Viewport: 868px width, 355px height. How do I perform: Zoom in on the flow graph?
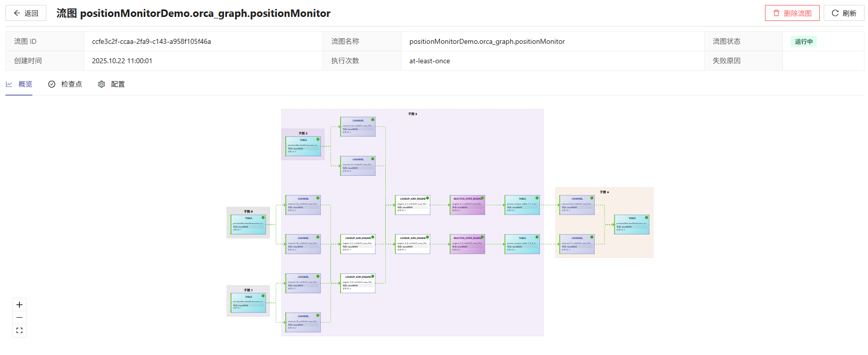tap(19, 305)
